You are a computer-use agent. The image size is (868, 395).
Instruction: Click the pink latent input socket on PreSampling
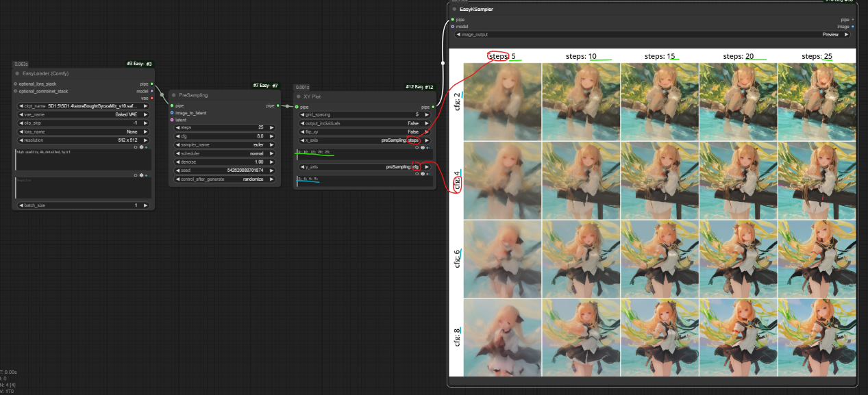(172, 120)
